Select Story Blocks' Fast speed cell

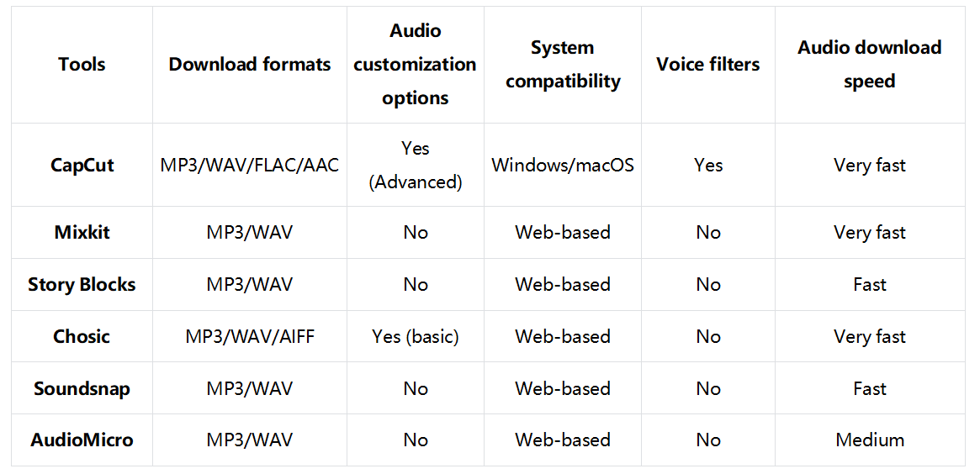click(x=869, y=284)
